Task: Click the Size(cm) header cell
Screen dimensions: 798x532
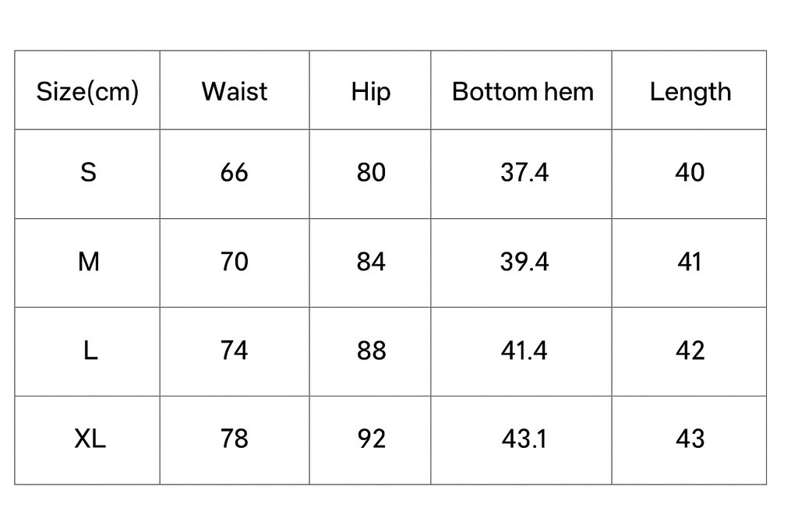Action: tap(87, 91)
